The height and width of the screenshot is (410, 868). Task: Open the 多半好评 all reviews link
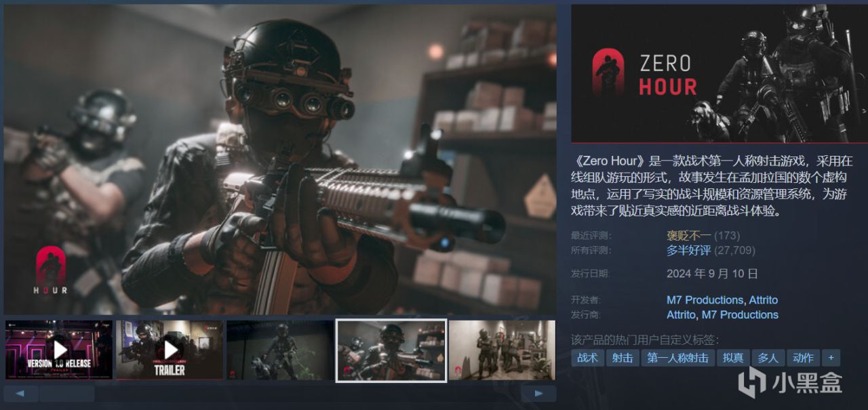point(689,251)
